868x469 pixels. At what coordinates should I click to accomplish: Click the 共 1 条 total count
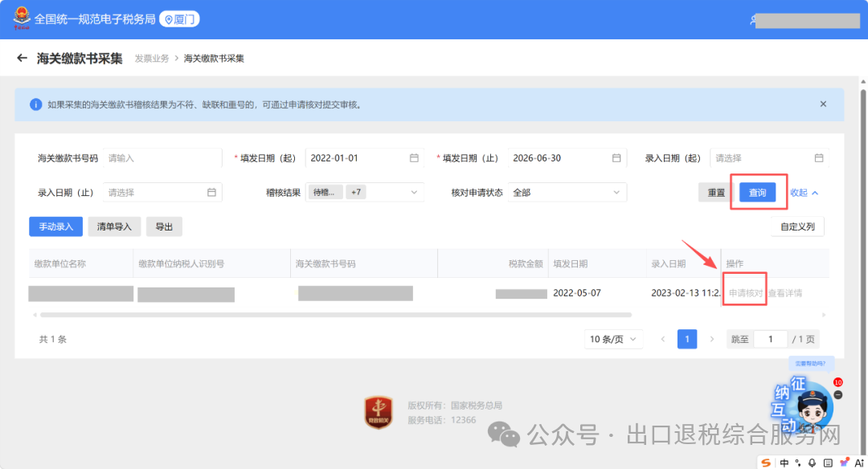point(52,340)
